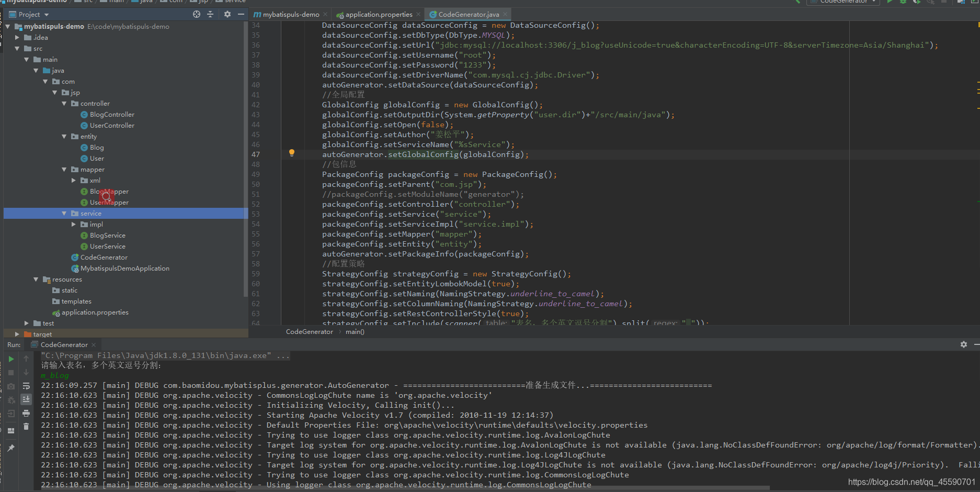The image size is (980, 492).
Task: Expand the target folder
Action: (x=17, y=334)
